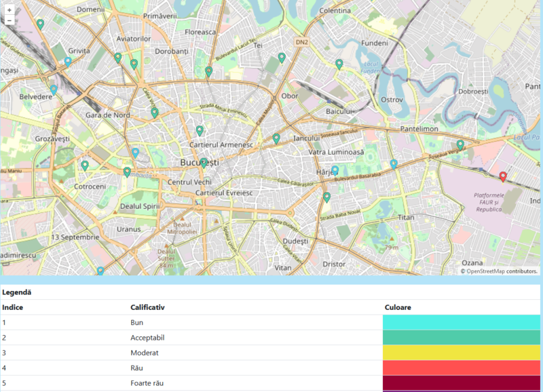Click the blue marker near Grivița
543x392 pixels.
tap(68, 61)
